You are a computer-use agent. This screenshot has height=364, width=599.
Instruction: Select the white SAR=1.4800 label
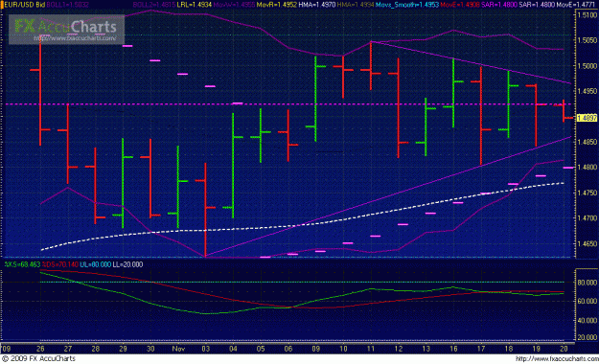pos(537,5)
